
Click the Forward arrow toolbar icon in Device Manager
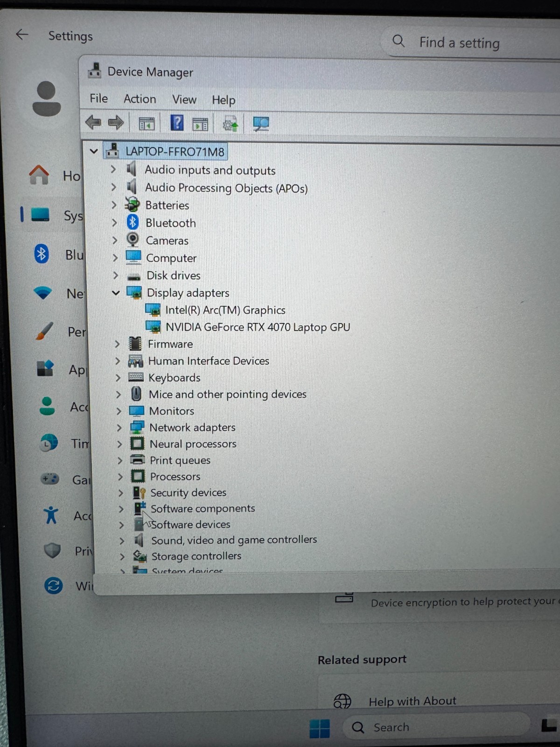click(x=116, y=123)
